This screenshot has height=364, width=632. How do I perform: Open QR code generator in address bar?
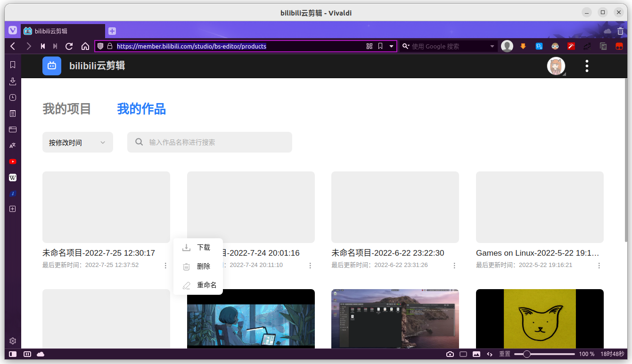(x=369, y=46)
